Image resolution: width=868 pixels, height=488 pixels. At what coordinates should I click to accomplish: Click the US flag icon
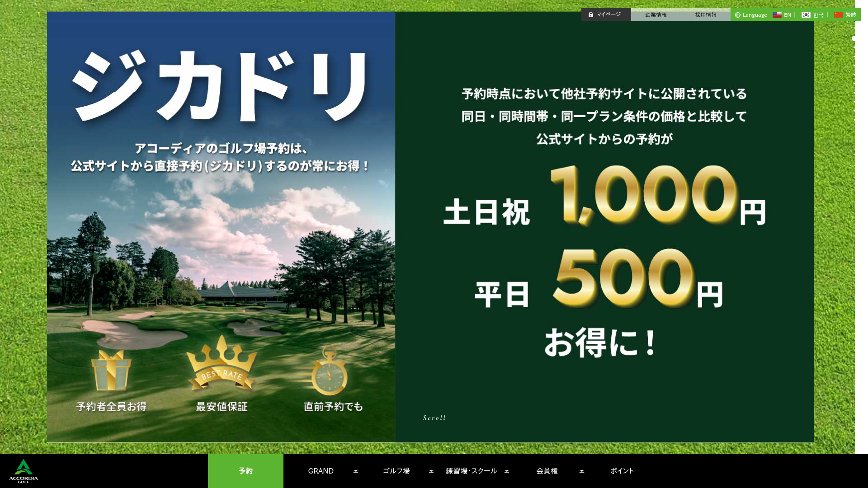pos(777,15)
